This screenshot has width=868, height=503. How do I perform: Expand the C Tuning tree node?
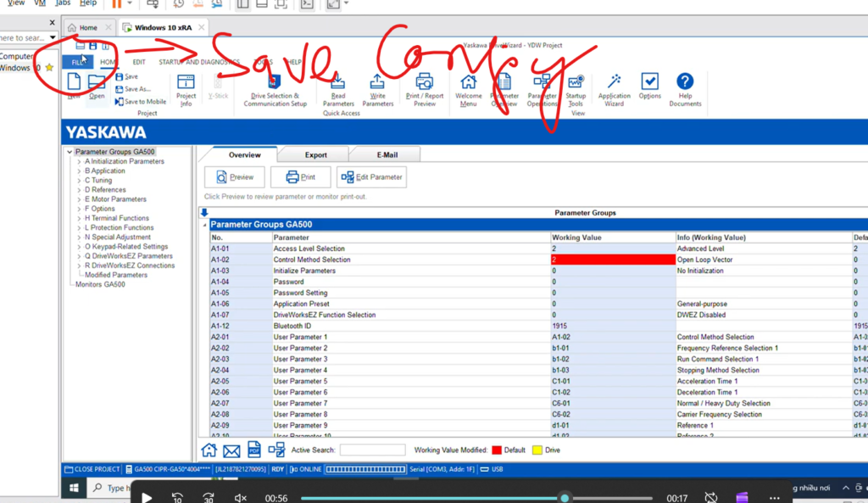point(80,181)
